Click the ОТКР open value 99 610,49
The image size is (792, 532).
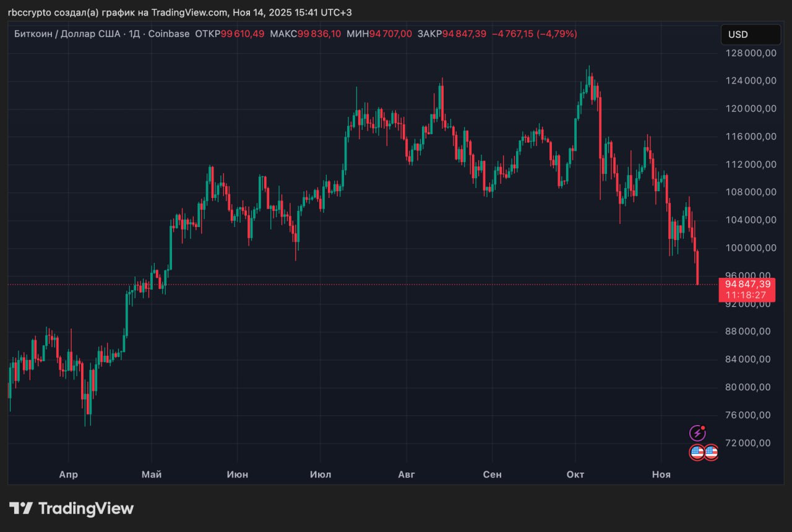(242, 34)
